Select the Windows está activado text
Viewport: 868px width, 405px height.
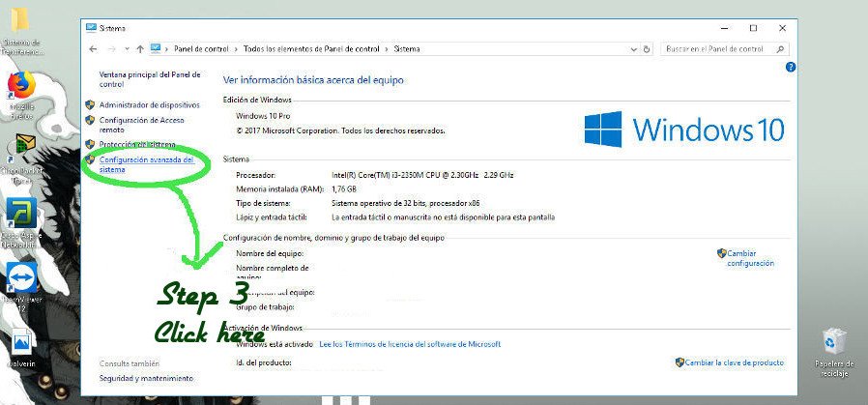(x=275, y=344)
